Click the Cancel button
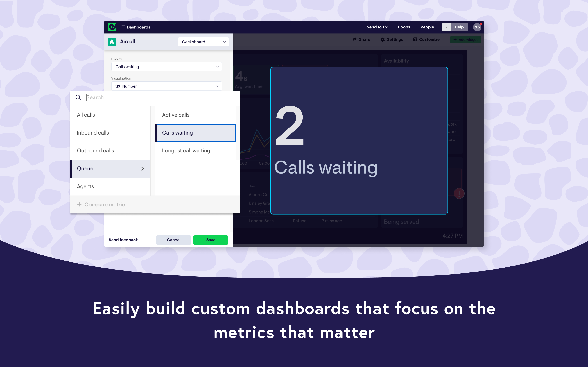588x367 pixels. (174, 240)
